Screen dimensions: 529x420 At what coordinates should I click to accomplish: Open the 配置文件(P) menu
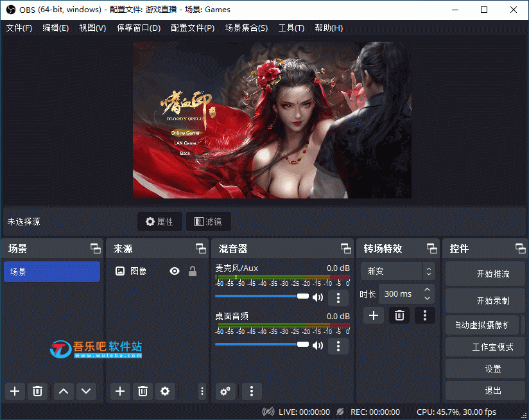pyautogui.click(x=193, y=28)
